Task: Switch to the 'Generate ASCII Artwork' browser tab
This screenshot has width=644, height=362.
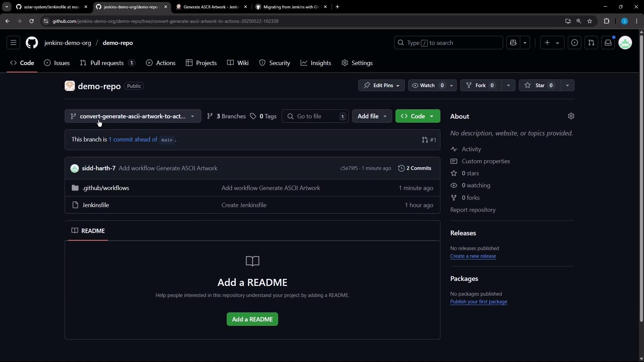Action: pos(212,7)
